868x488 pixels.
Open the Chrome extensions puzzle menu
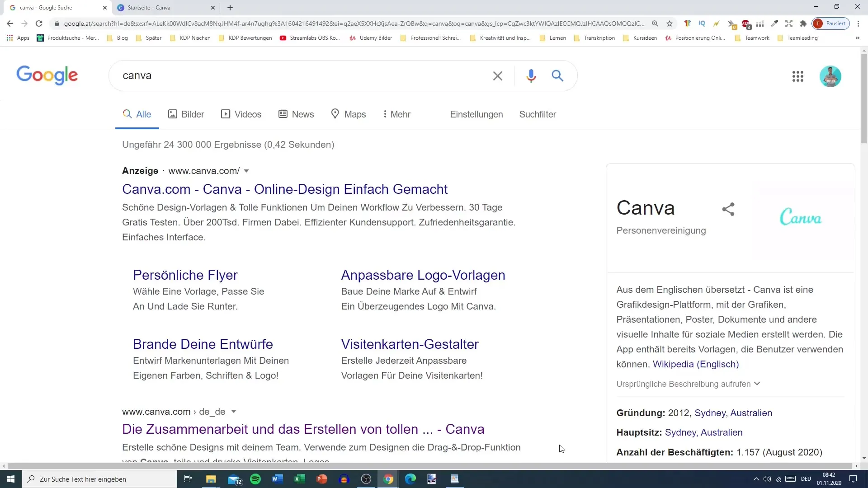tap(803, 23)
